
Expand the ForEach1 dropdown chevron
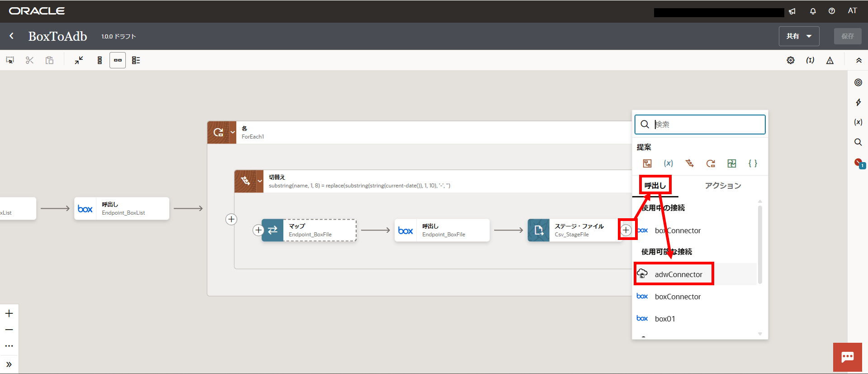[233, 132]
